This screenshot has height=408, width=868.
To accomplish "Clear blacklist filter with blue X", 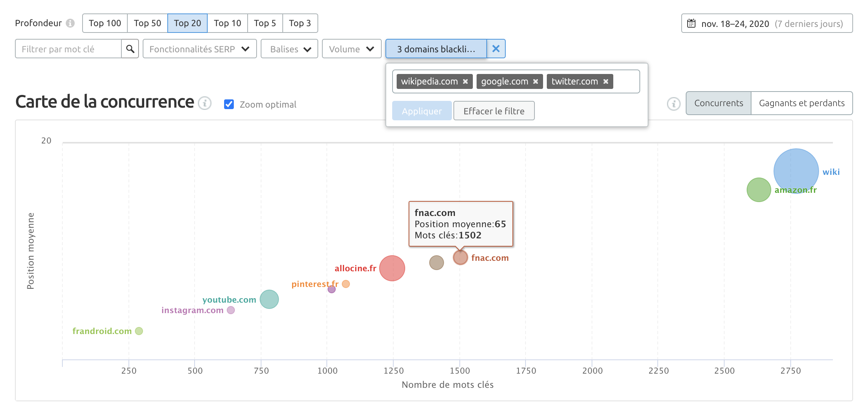I will tap(496, 49).
